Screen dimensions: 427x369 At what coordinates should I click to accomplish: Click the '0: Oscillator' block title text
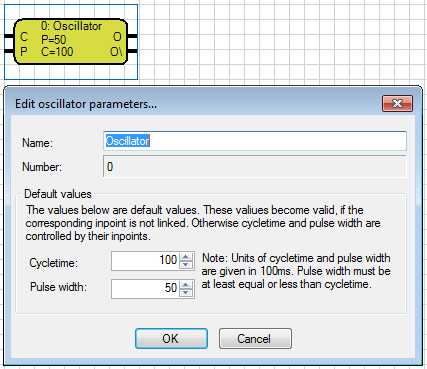click(71, 26)
